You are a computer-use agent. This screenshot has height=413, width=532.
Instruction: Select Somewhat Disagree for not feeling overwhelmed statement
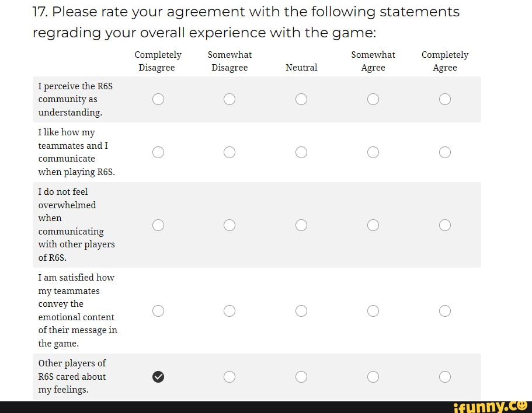(x=230, y=225)
